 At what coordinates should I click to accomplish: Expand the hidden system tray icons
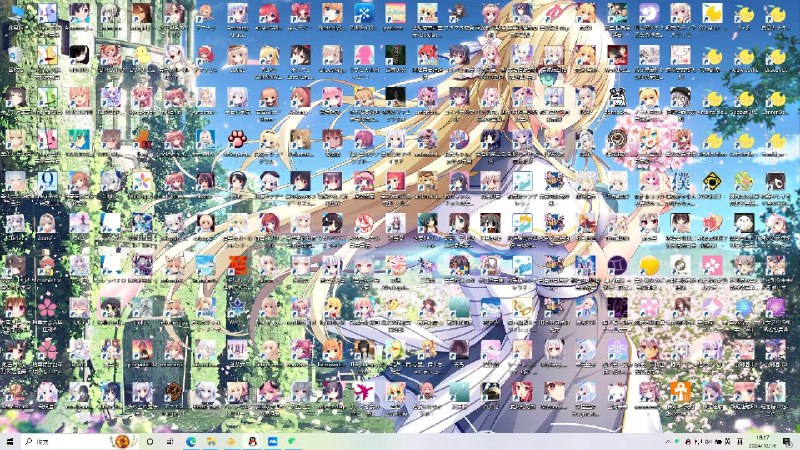667,441
